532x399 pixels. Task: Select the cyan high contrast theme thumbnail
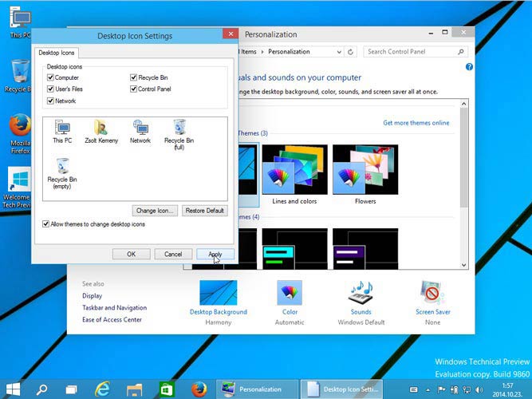[x=294, y=249]
